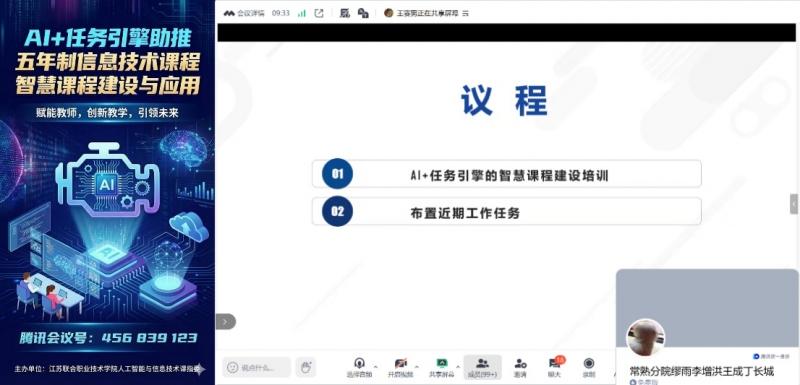Screen dimensions: 800x385
Task: Click the poster headline AI+任务引擎助推
Action: click(108, 38)
